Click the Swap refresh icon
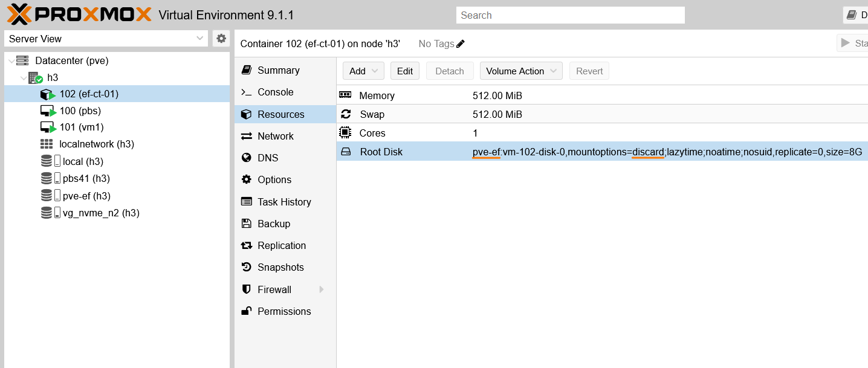868x368 pixels. point(346,114)
